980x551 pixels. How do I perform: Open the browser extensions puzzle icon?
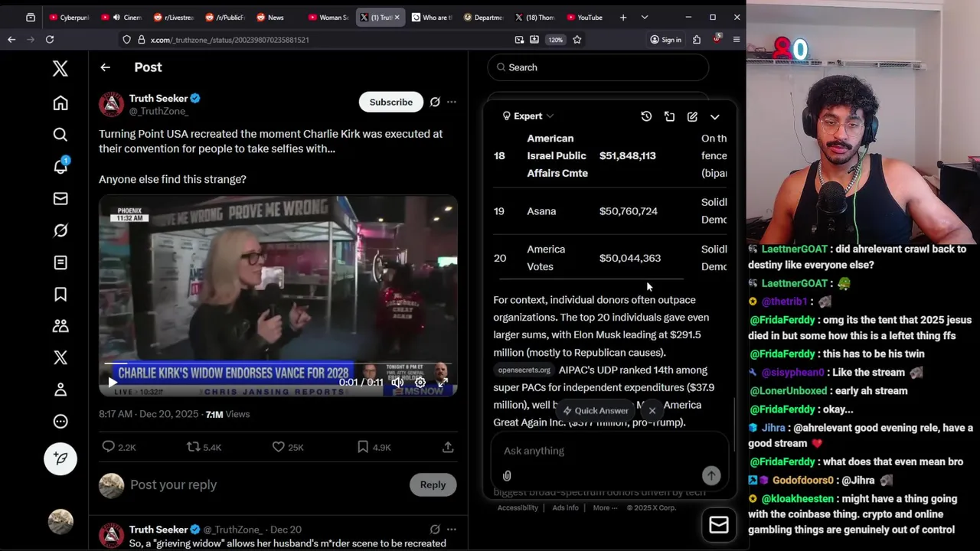[697, 40]
